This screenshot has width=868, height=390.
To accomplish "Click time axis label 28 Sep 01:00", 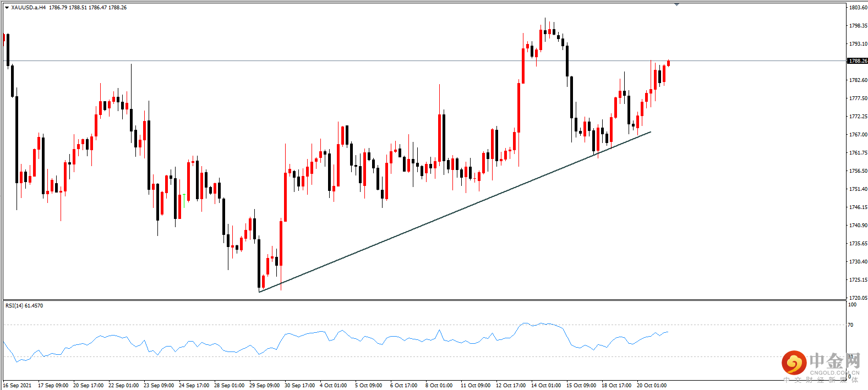I will click(230, 386).
